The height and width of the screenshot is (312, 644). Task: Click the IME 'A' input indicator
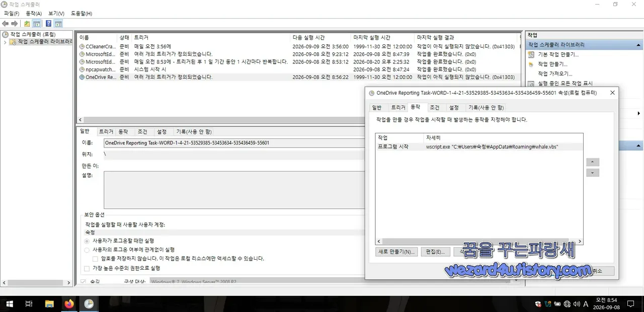point(586,303)
